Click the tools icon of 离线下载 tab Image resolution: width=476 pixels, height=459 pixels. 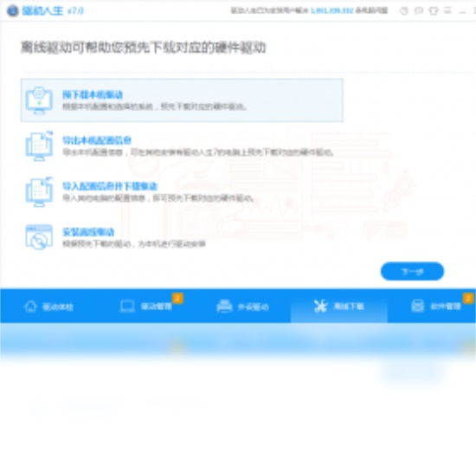pos(320,307)
